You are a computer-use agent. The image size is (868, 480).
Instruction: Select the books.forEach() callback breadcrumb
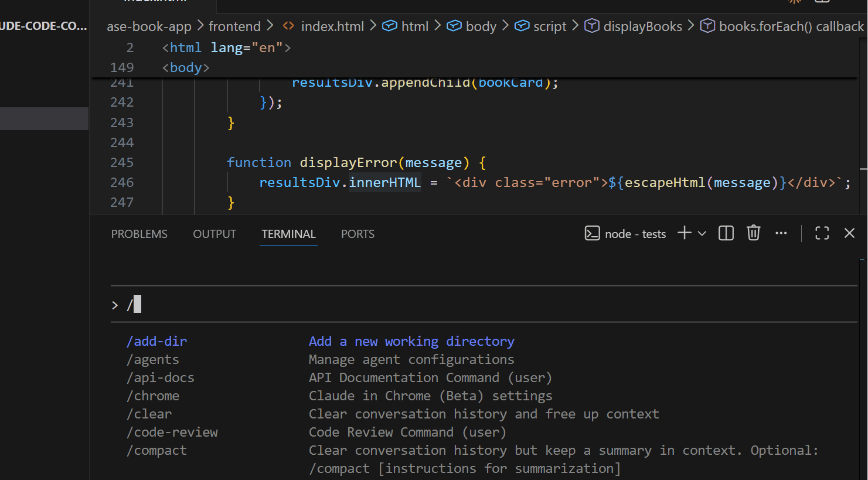click(x=791, y=26)
